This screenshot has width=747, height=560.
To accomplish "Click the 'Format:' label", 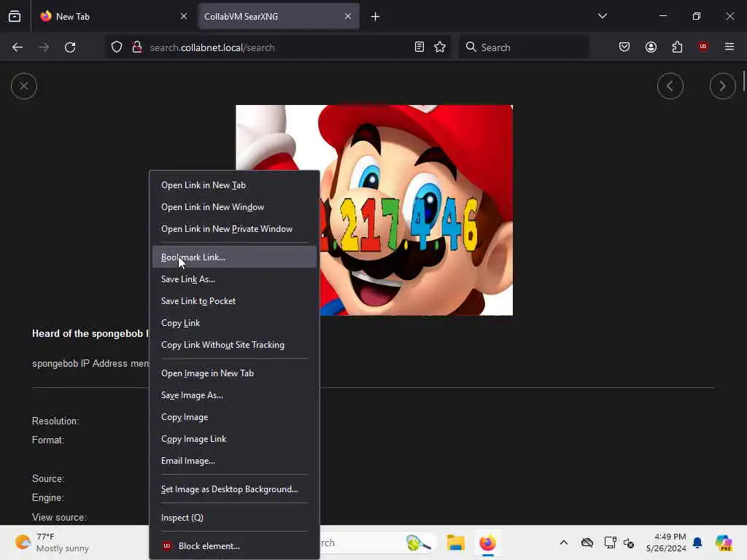I will [47, 440].
